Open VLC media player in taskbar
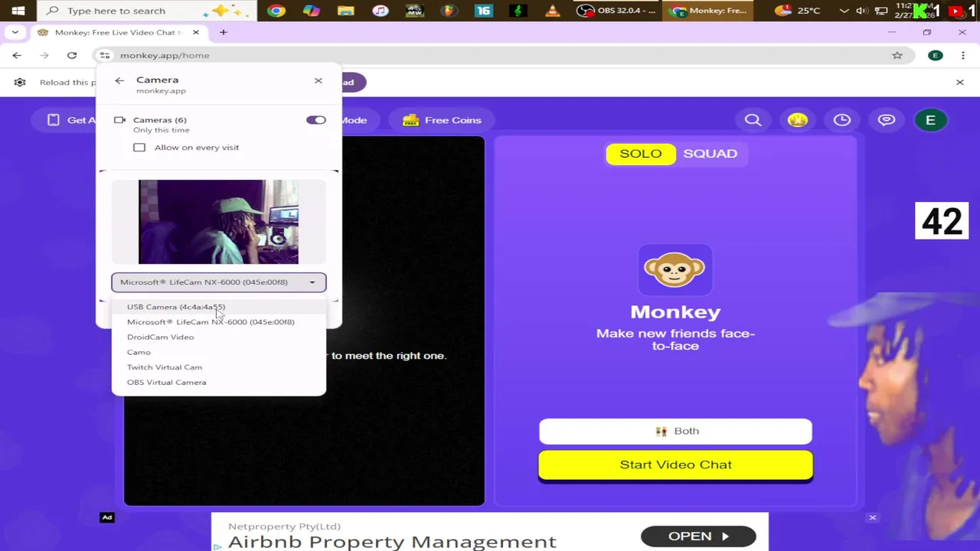 click(x=553, y=11)
